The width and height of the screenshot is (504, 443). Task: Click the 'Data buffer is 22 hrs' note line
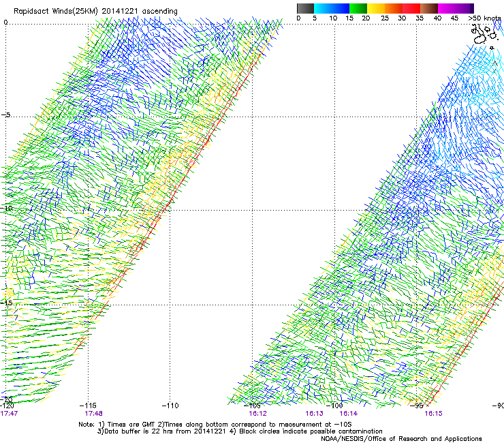(240, 431)
